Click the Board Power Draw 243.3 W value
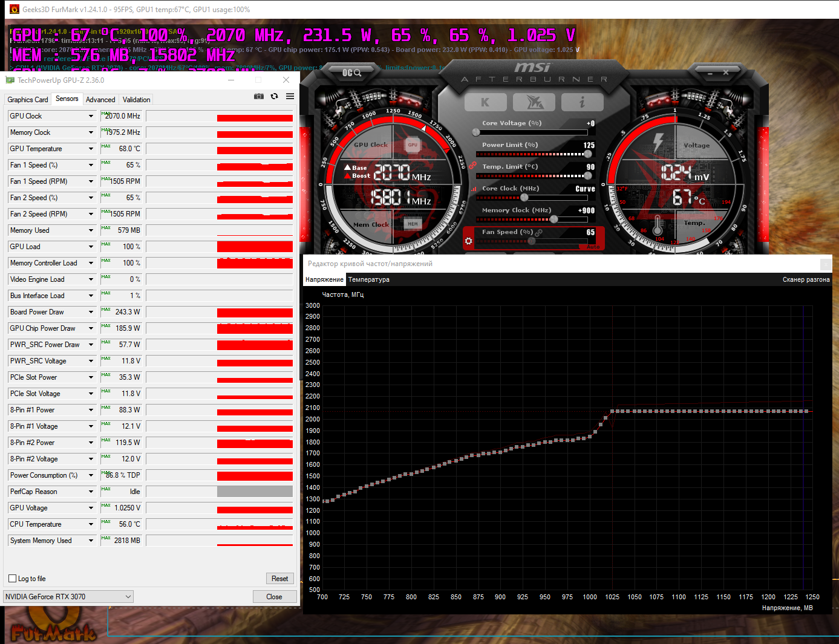 tap(122, 312)
